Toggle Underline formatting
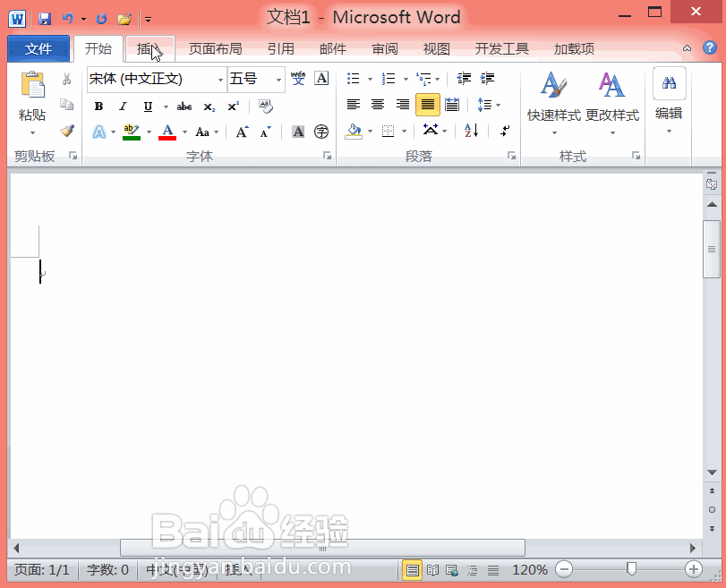726x588 pixels. click(x=148, y=107)
